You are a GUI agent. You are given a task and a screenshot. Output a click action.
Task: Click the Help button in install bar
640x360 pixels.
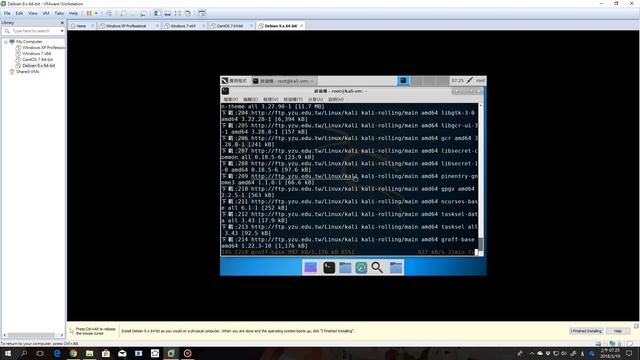click(x=618, y=331)
